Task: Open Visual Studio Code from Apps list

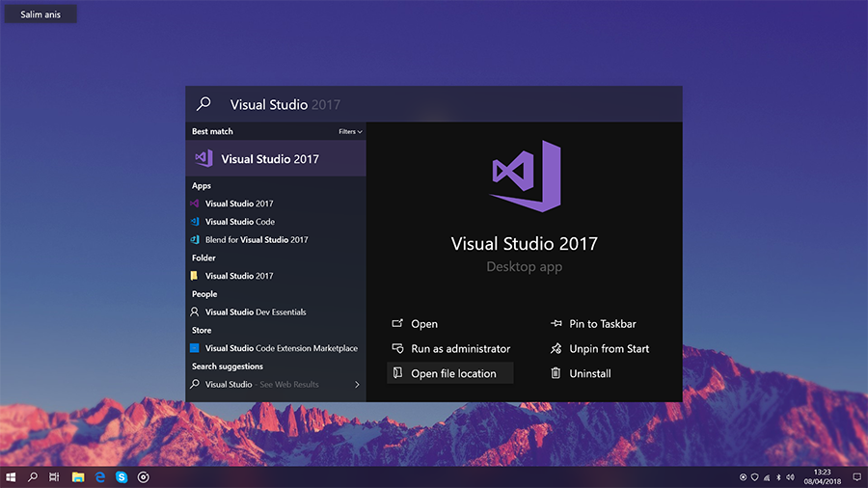Action: tap(276, 222)
